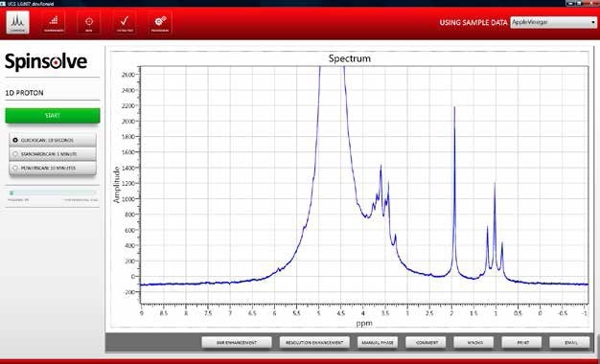The width and height of the screenshot is (600, 364).
Task: Select StandardScan 1 minute option
Action: click(x=53, y=154)
